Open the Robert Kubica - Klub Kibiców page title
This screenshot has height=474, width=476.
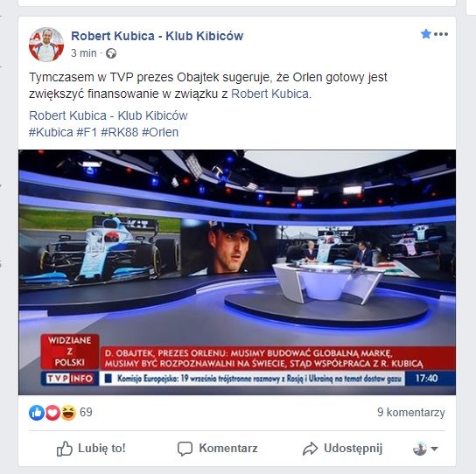[x=157, y=36]
